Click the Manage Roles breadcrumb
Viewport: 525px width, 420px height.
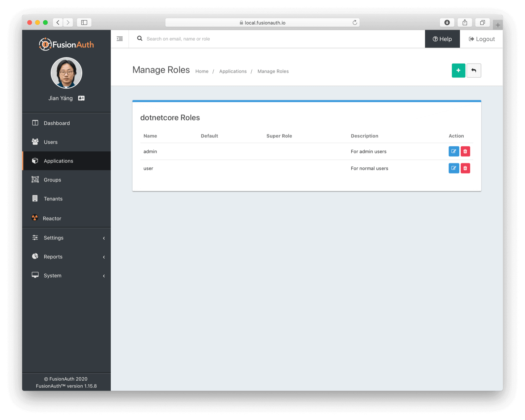(273, 71)
